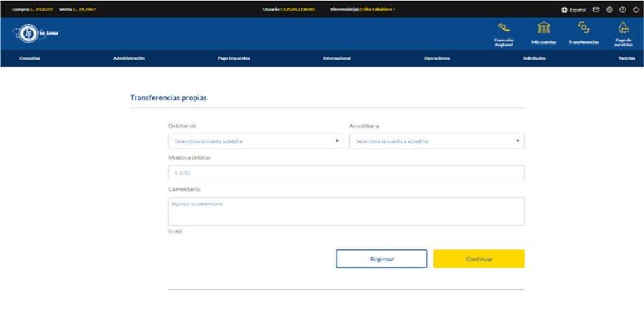Open the Operaciones menu
Image resolution: width=644 pixels, height=309 pixels.
436,58
